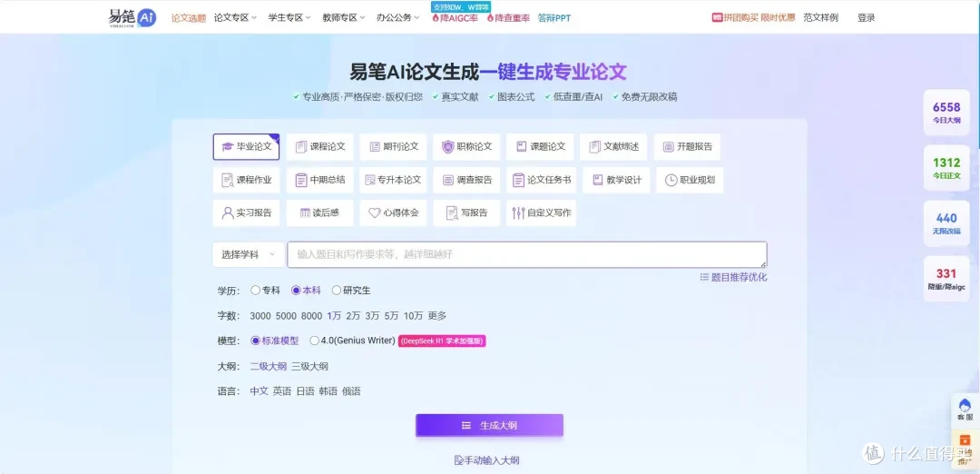Select 三级大纲 outline option
980x474 pixels.
309,367
